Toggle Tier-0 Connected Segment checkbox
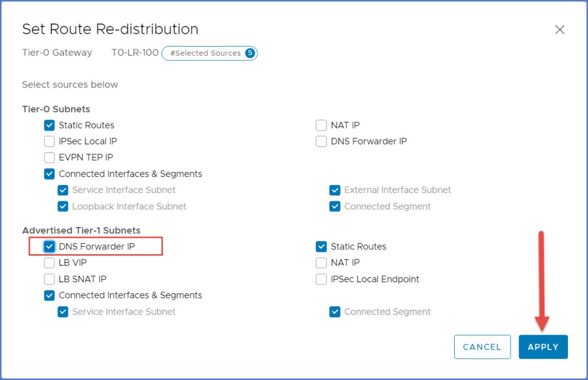This screenshot has width=588, height=380. pos(335,206)
